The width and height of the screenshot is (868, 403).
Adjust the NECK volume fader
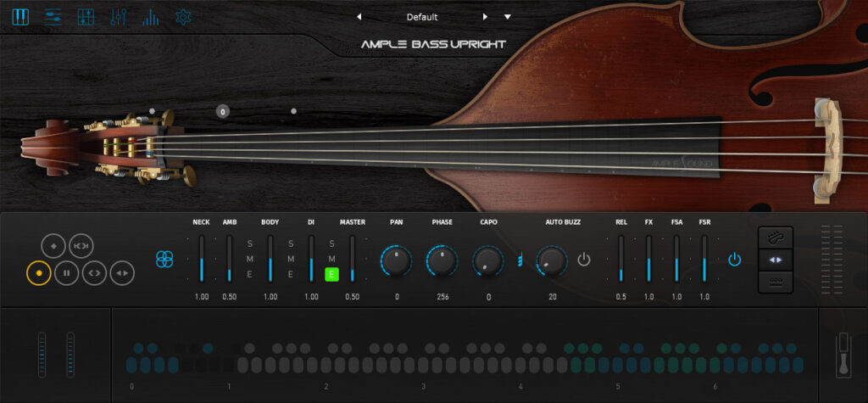[x=202, y=259]
